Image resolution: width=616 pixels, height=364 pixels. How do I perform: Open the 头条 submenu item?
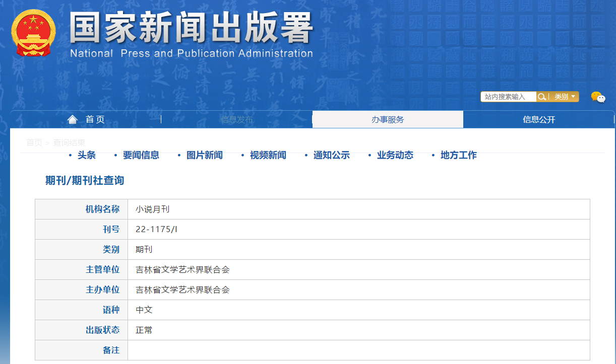pyautogui.click(x=87, y=155)
